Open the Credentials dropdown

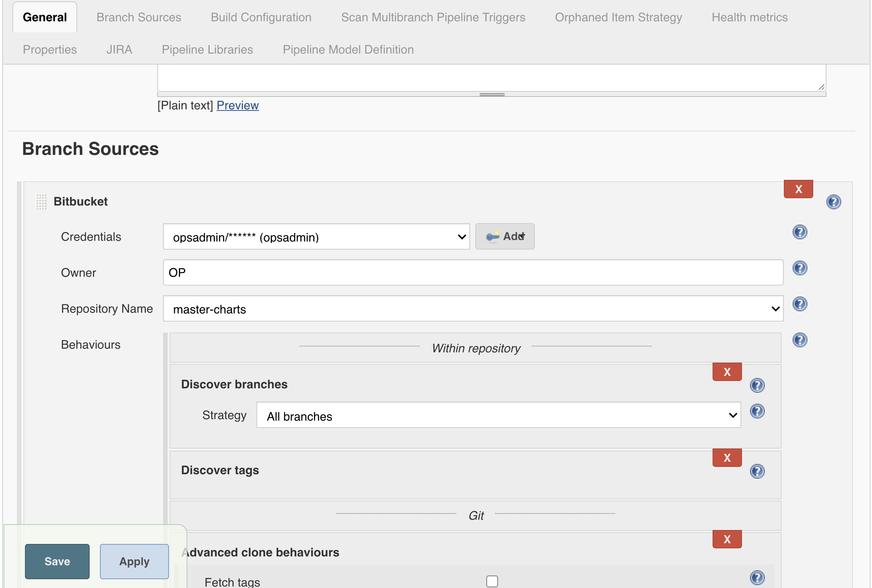pyautogui.click(x=316, y=237)
